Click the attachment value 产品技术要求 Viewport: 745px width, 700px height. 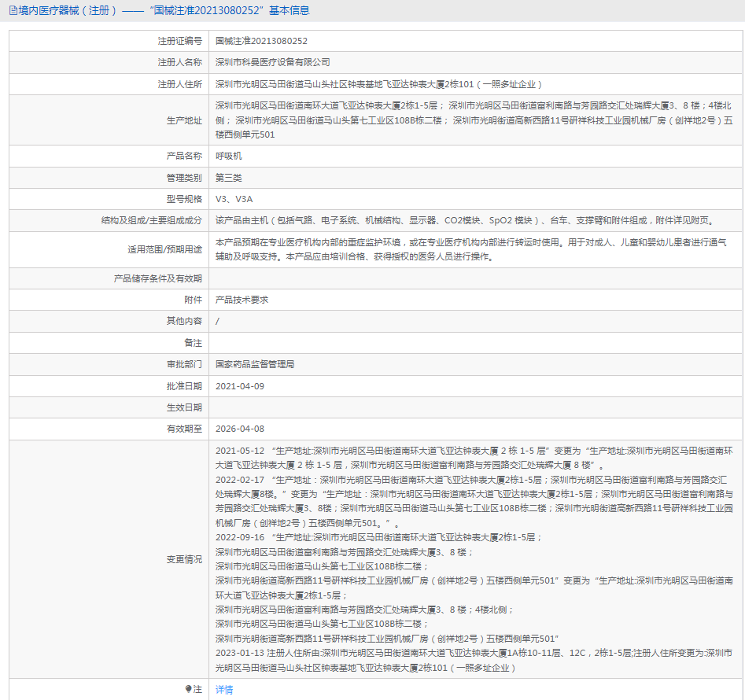click(242, 300)
